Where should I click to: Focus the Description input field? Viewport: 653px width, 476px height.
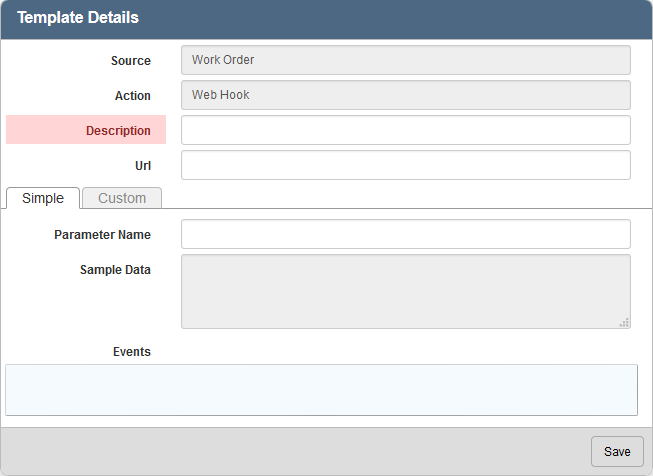pyautogui.click(x=405, y=130)
